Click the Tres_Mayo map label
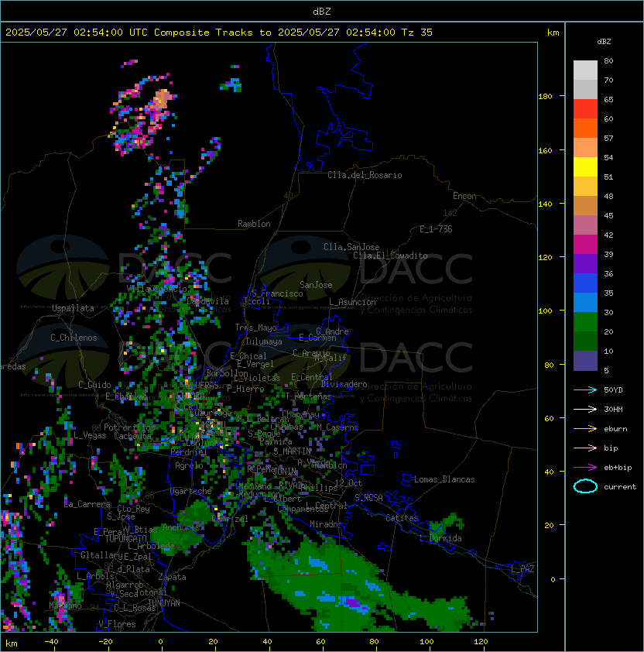 [x=255, y=328]
